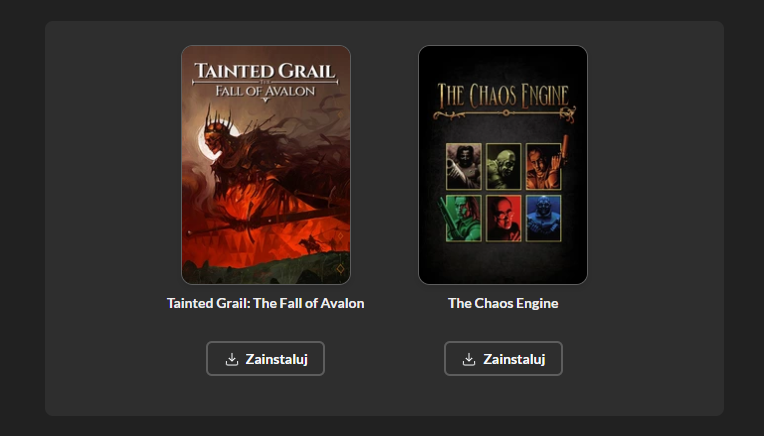Install Tainted Grail: The Fall of Avalon

[266, 359]
